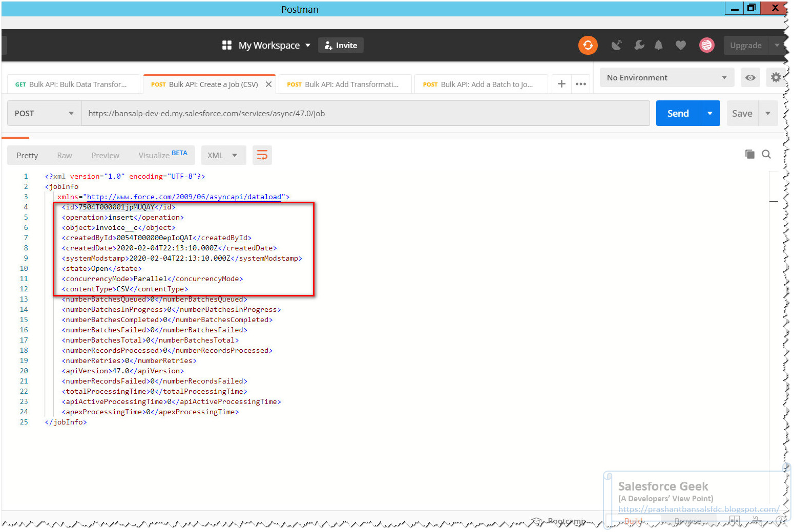Click line number 25 in the gutter
The height and width of the screenshot is (532, 794).
coord(24,422)
